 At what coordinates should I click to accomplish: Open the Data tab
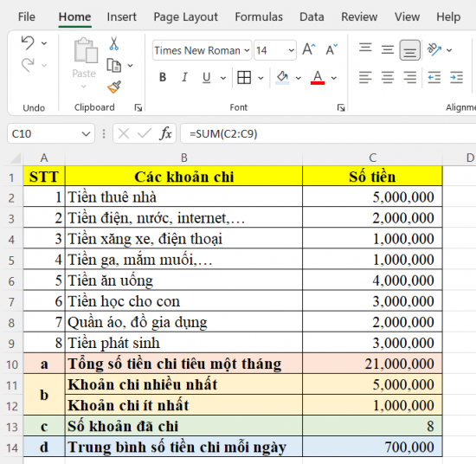(312, 16)
